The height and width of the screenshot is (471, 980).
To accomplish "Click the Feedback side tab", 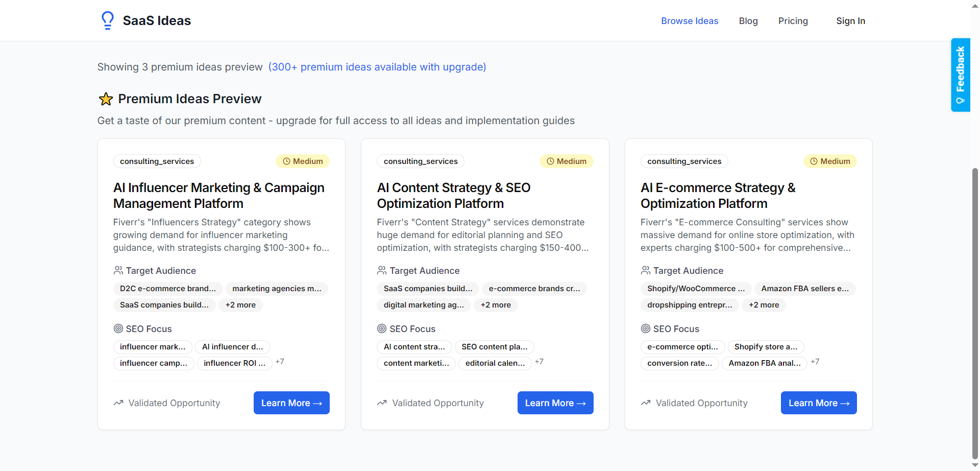I will click(x=960, y=75).
